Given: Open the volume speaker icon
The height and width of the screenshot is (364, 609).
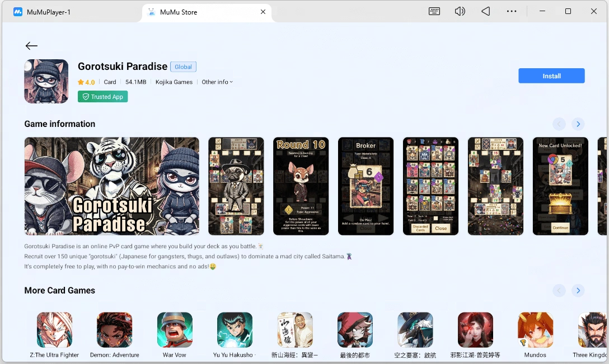Looking at the screenshot, I should (x=460, y=11).
